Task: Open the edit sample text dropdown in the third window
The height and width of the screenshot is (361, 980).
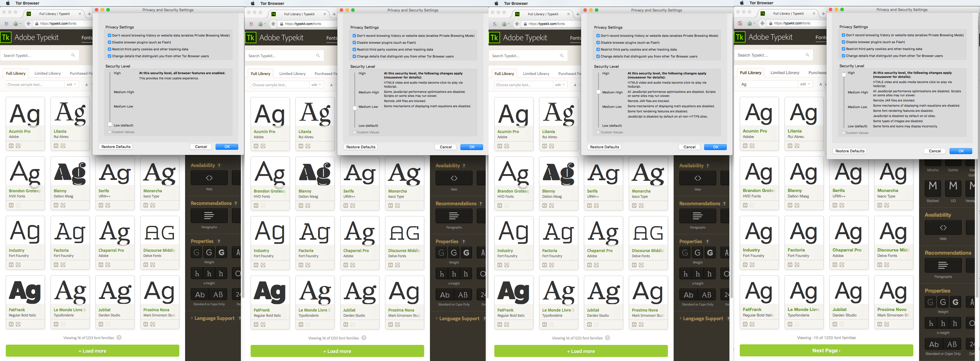Action: pyautogui.click(x=560, y=85)
